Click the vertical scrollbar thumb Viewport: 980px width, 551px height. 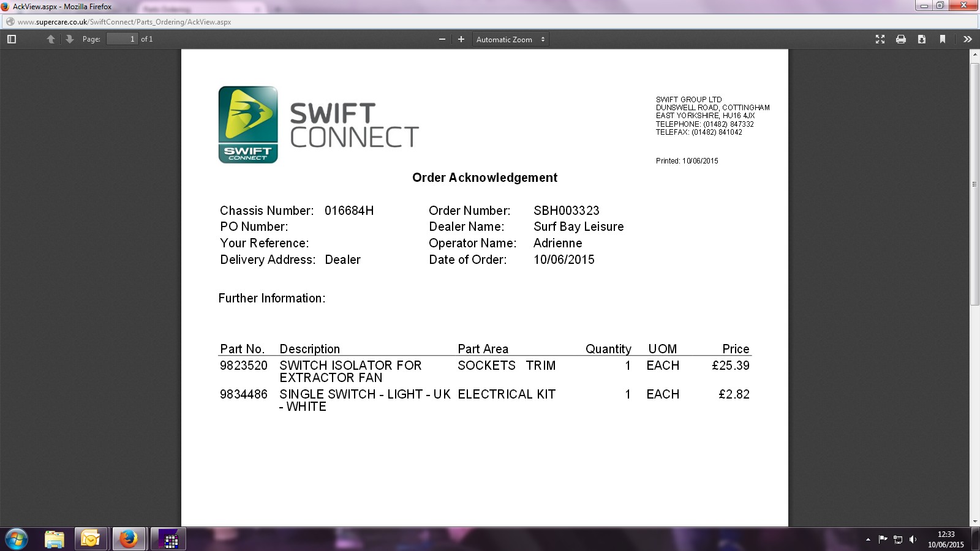(x=974, y=184)
